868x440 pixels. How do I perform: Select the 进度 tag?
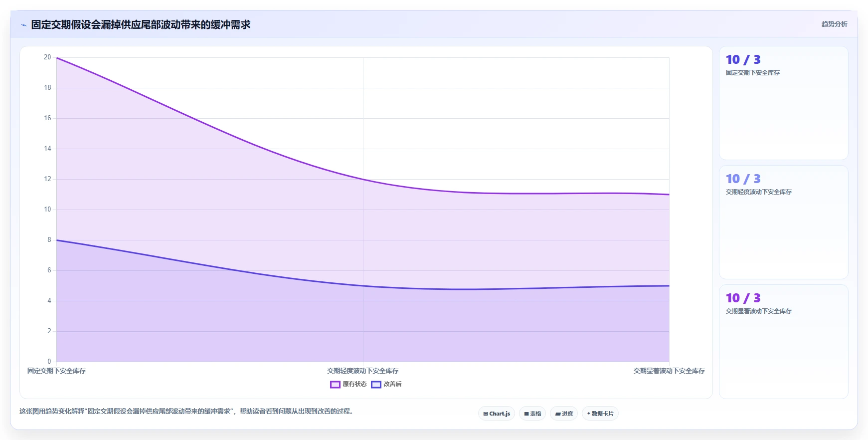pos(564,414)
